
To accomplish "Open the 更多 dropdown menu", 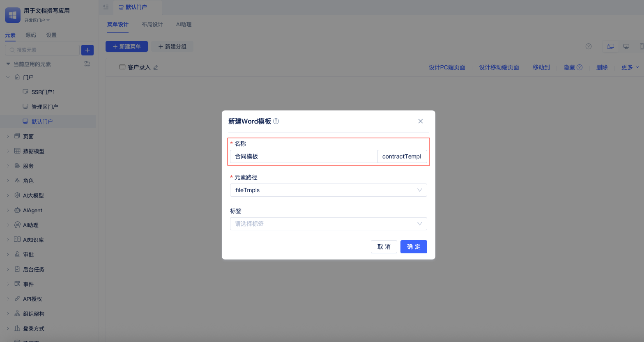I will point(630,67).
